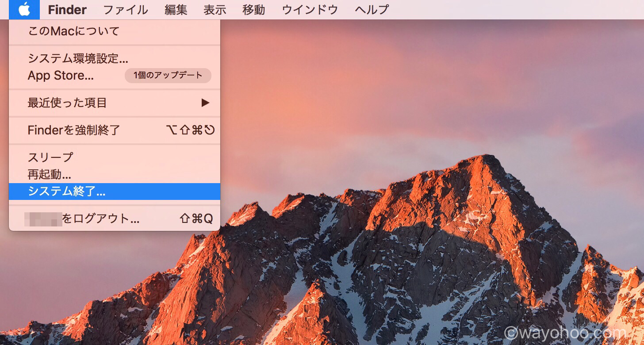This screenshot has height=345, width=644.
Task: Click システム終了... to shut down
Action: coord(115,192)
